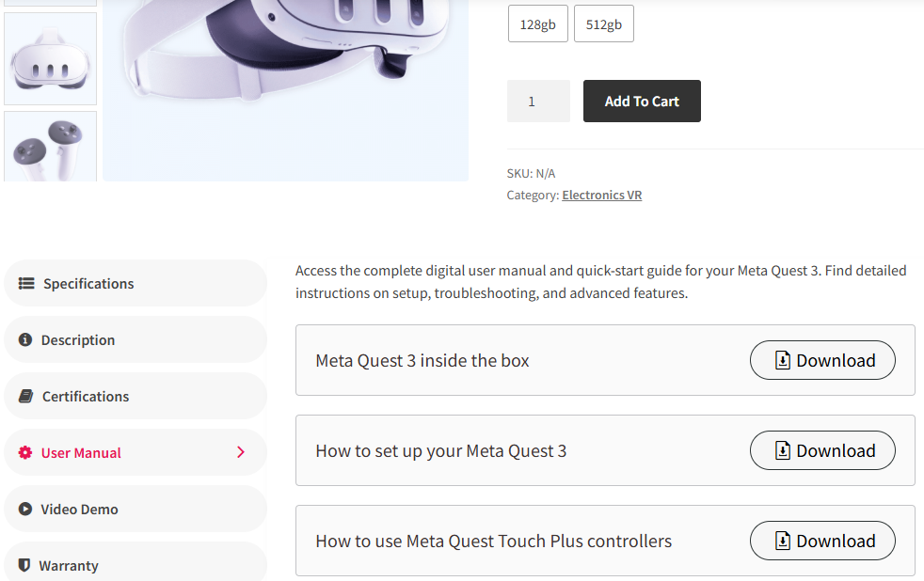Expand the Video Demo section

pos(135,509)
